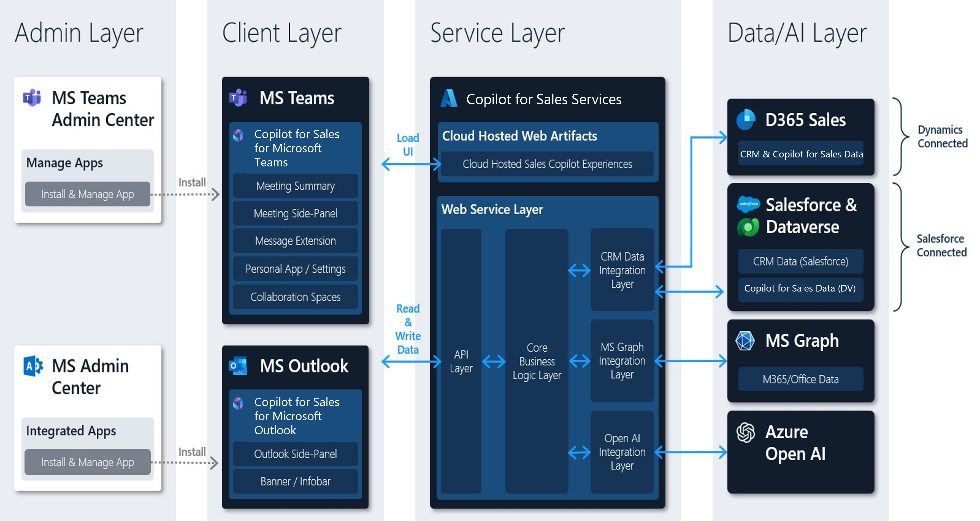Select the Collaboration Spaces box
This screenshot has width=980, height=521.
coord(296,296)
